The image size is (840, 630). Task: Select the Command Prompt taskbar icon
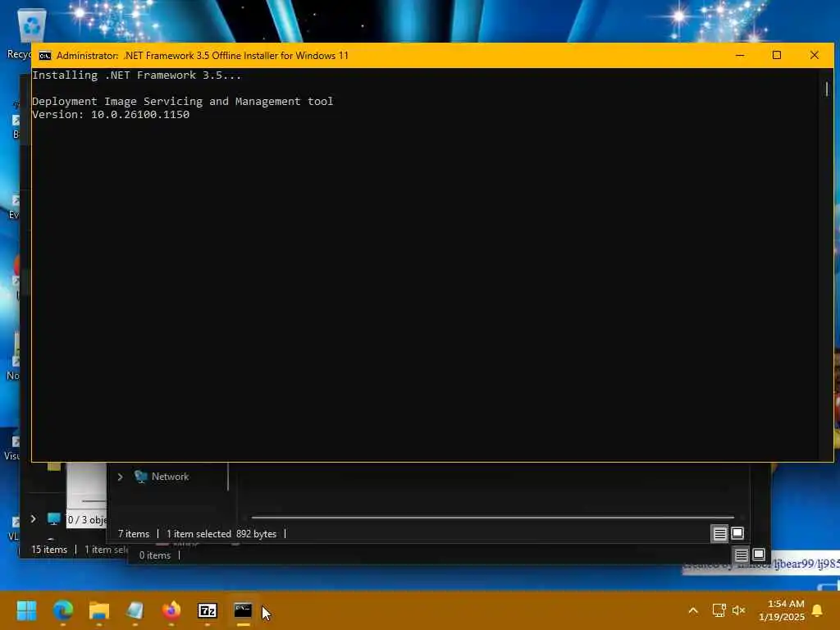[x=243, y=610]
